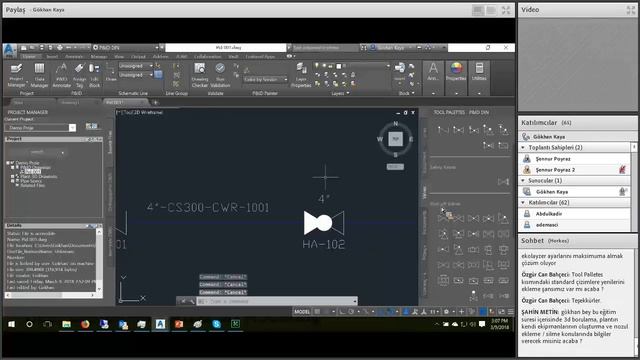
Task: Open Layer Properties in the ribbon
Action: pyautogui.click(x=301, y=76)
